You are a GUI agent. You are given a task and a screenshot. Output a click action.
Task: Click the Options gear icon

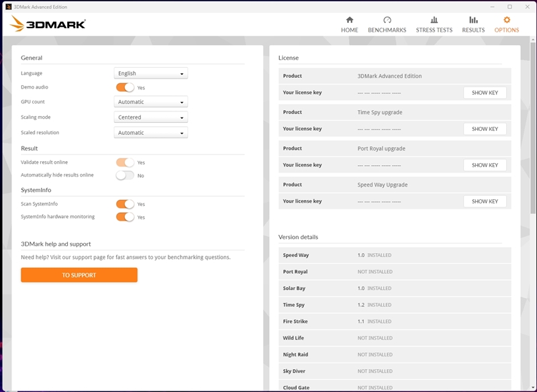[x=507, y=20]
